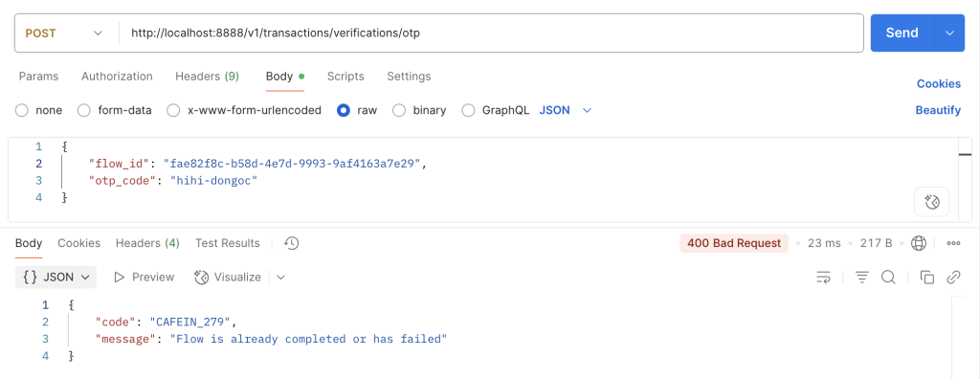Viewport: 980px width, 379px height.
Task: Expand the JSON raw format dropdown
Action: pos(565,110)
